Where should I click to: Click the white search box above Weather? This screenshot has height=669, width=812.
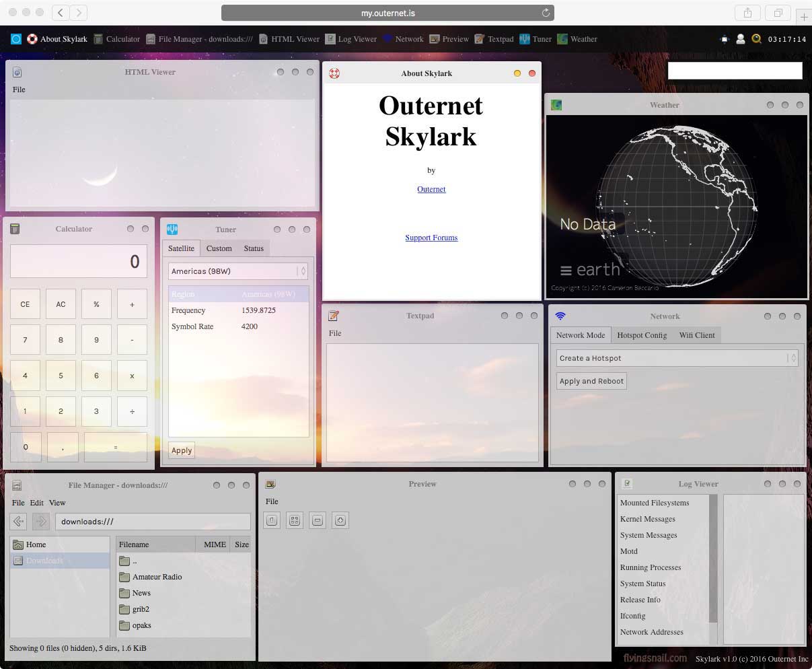pos(735,71)
